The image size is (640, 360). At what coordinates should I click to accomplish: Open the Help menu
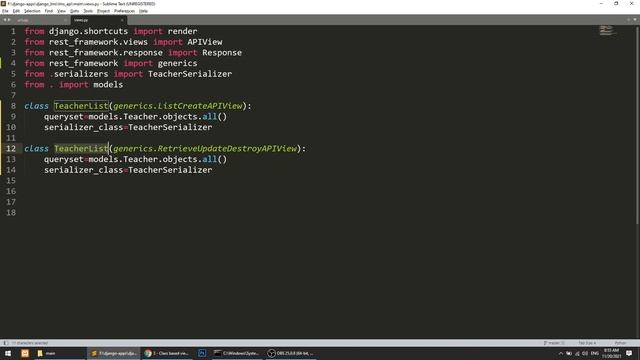pyautogui.click(x=143, y=11)
